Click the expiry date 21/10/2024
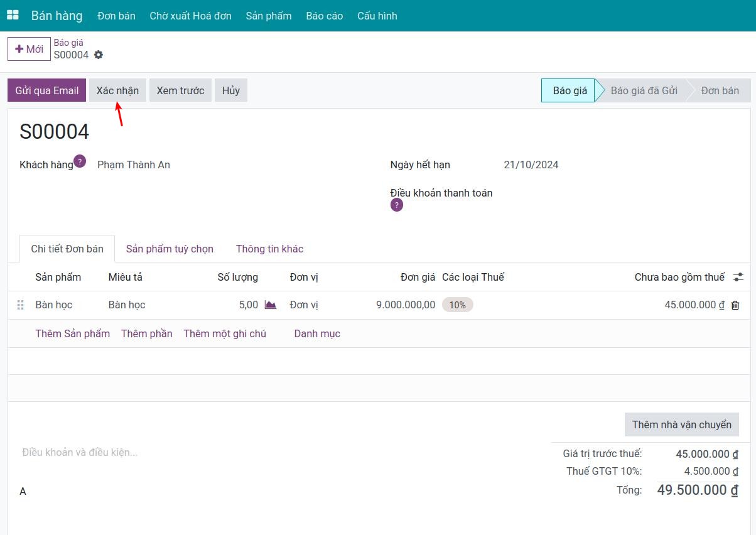This screenshot has height=535, width=756. coord(531,165)
